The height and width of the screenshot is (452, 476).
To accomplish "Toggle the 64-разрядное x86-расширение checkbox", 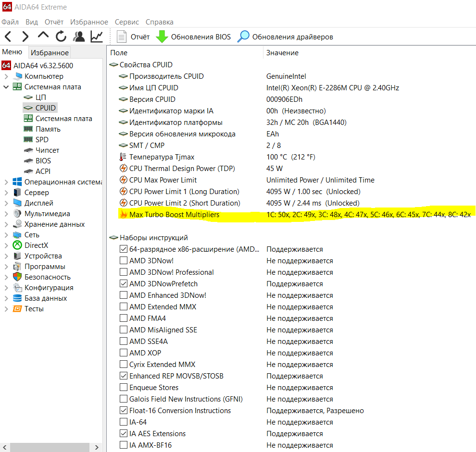I will tap(124, 249).
